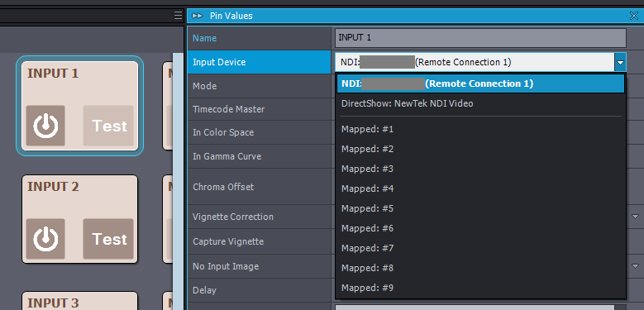Enable Test on INPUT 1
644x310 pixels.
(108, 126)
